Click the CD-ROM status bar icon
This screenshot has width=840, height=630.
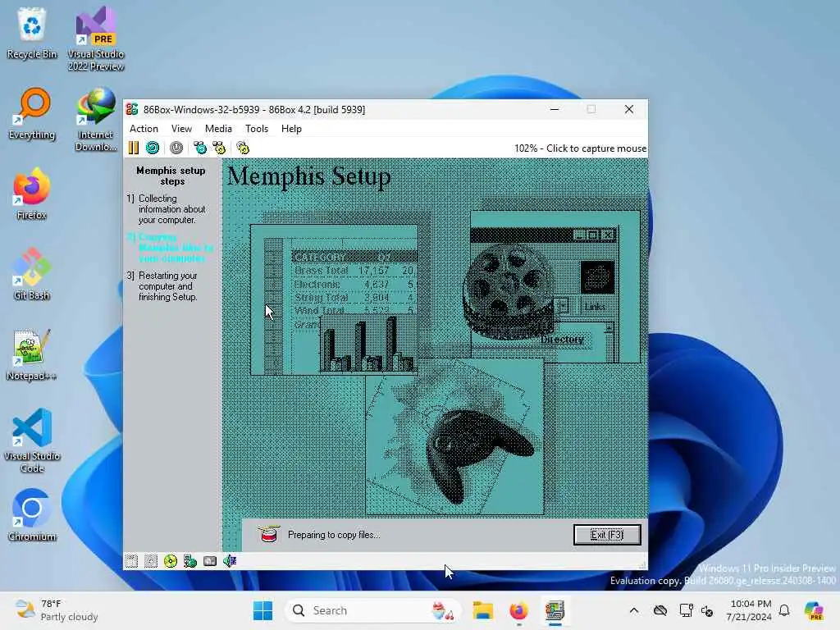click(x=171, y=561)
